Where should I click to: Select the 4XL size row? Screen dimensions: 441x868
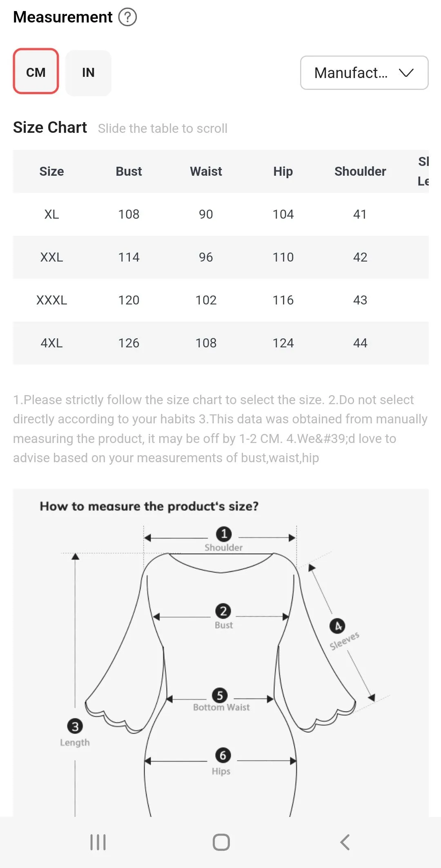(221, 343)
